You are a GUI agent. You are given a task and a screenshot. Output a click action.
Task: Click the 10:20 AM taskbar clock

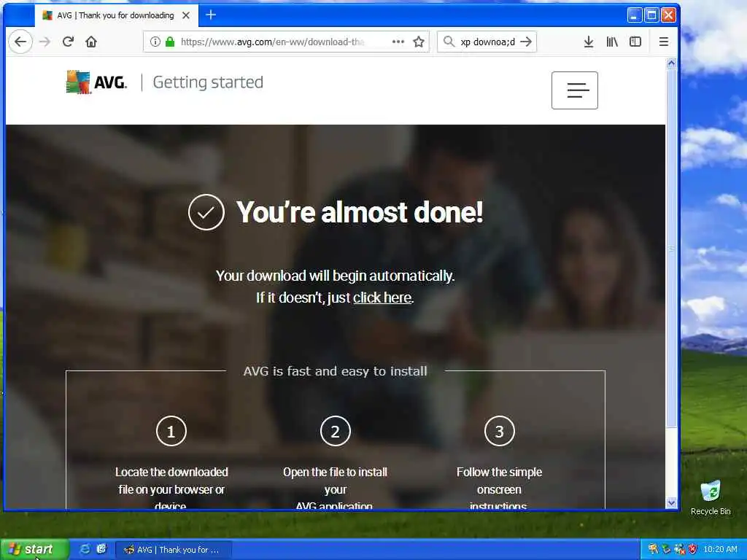click(720, 550)
